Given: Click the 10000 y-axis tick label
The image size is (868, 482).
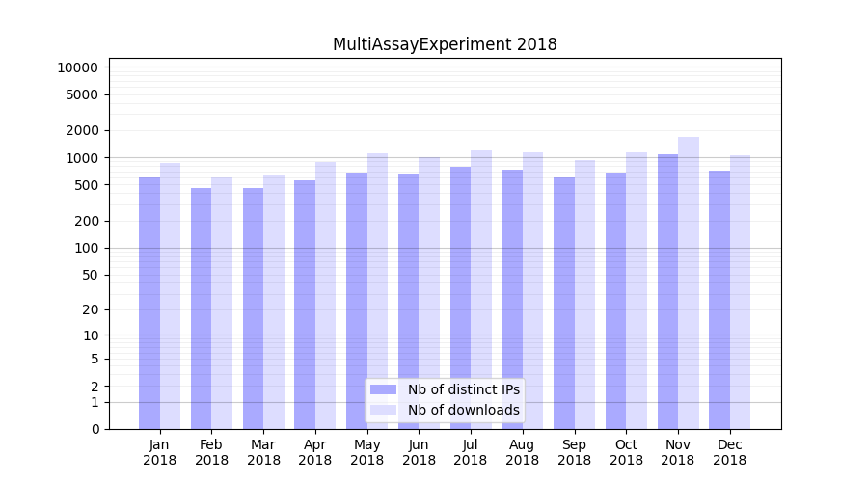Looking at the screenshot, I should click(77, 67).
